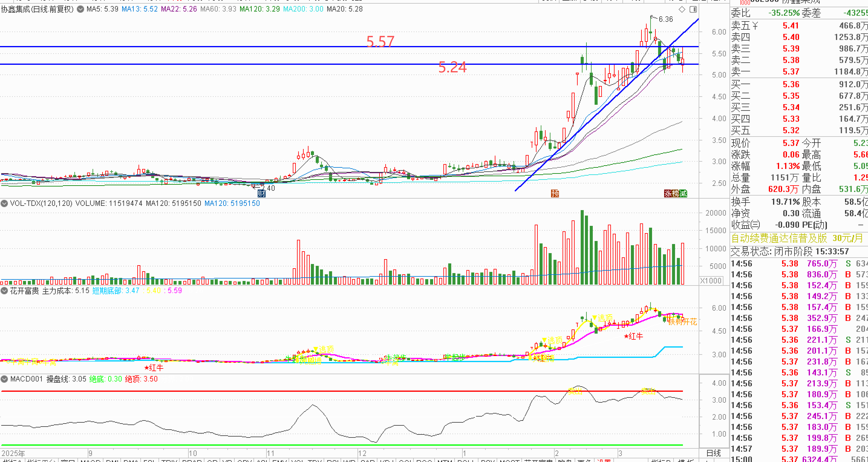Toggle the right-side info panel icon
The width and height of the screenshot is (868, 462).
693,9
